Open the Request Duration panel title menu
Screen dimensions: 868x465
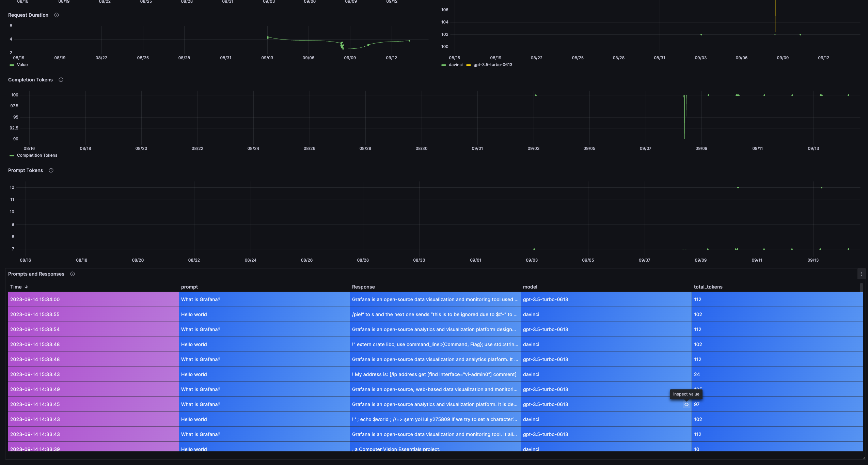29,15
